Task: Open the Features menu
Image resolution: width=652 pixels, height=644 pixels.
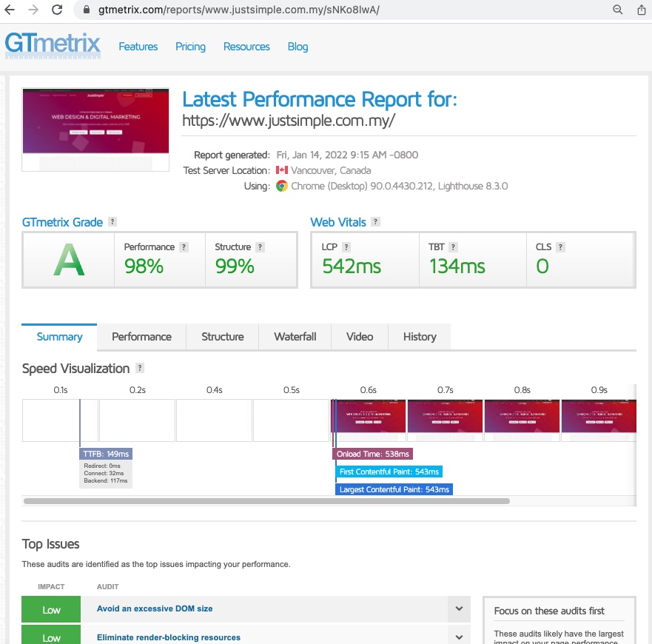Action: (x=138, y=47)
